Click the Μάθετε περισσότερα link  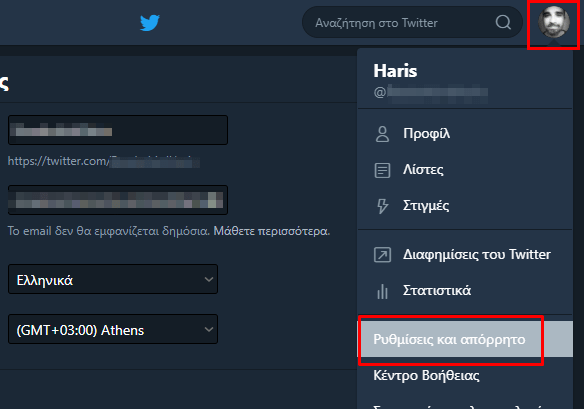[272, 231]
